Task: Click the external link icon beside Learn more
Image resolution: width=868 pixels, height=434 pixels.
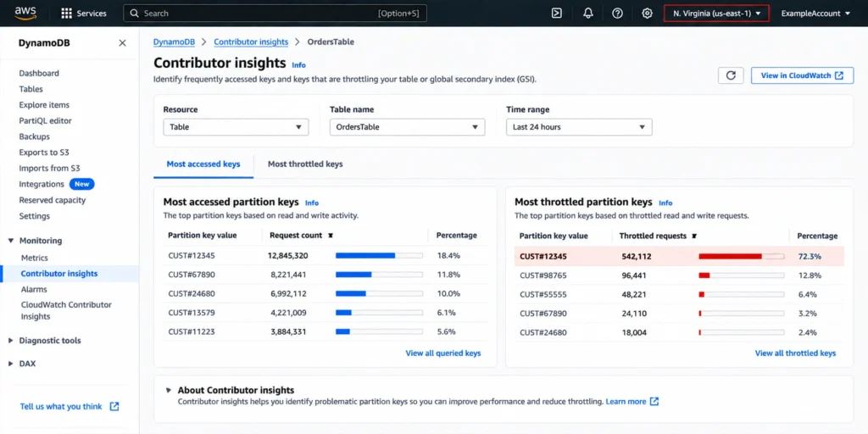Action: (x=654, y=401)
